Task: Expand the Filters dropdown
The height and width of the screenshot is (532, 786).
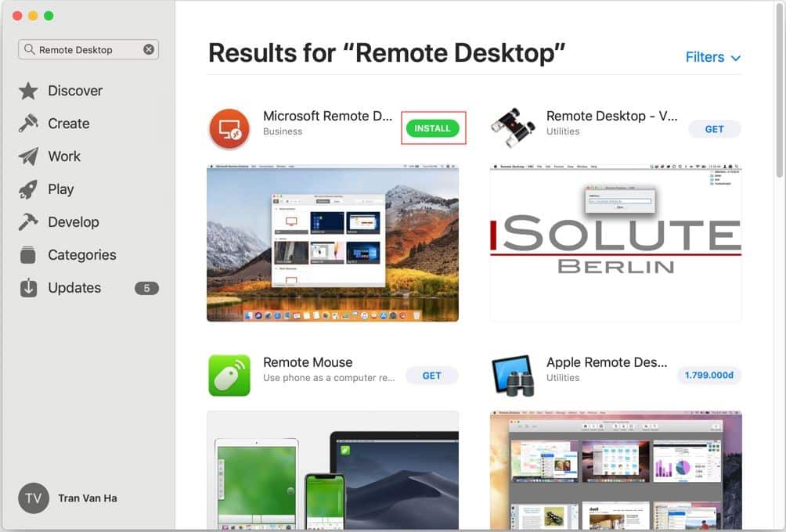Action: tap(712, 57)
